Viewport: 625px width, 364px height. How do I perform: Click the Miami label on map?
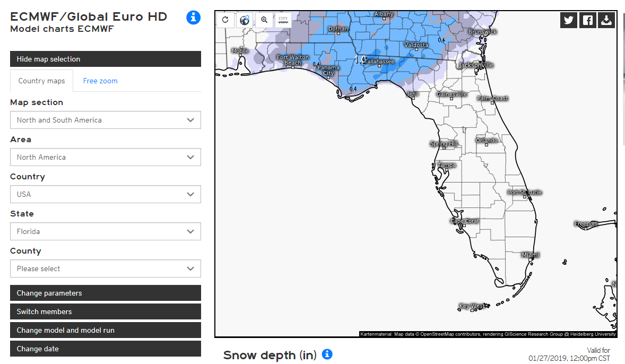[531, 255]
